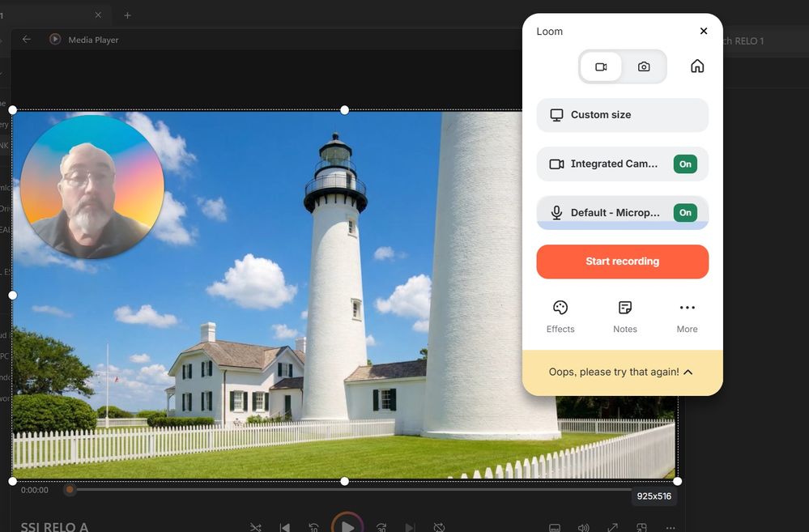This screenshot has width=809, height=532.
Task: Close the Loom panel
Action: click(703, 31)
